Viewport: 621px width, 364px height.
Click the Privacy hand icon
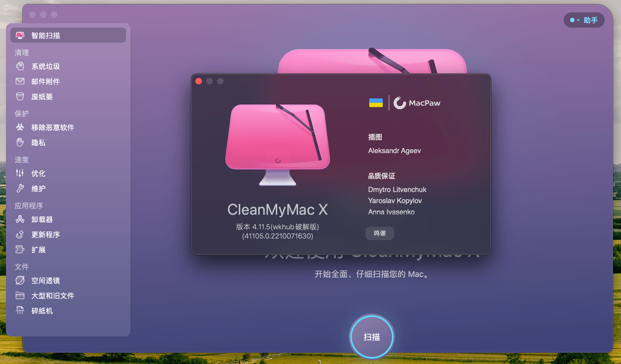20,142
